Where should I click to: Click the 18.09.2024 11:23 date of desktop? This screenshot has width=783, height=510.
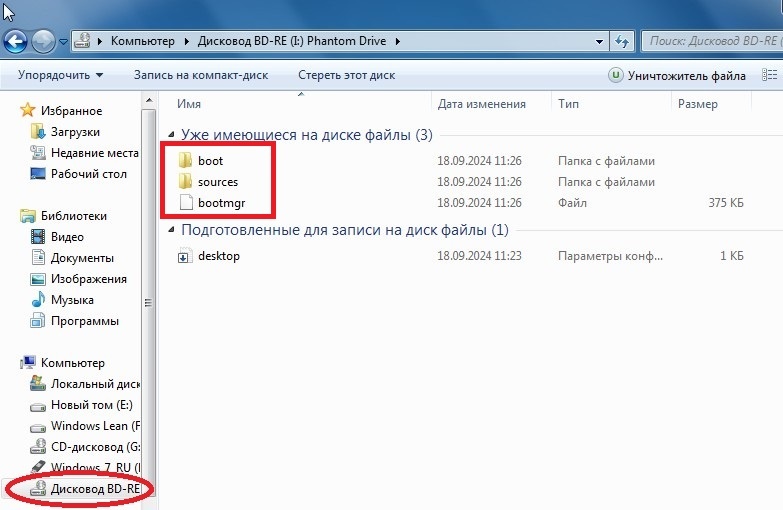point(479,256)
